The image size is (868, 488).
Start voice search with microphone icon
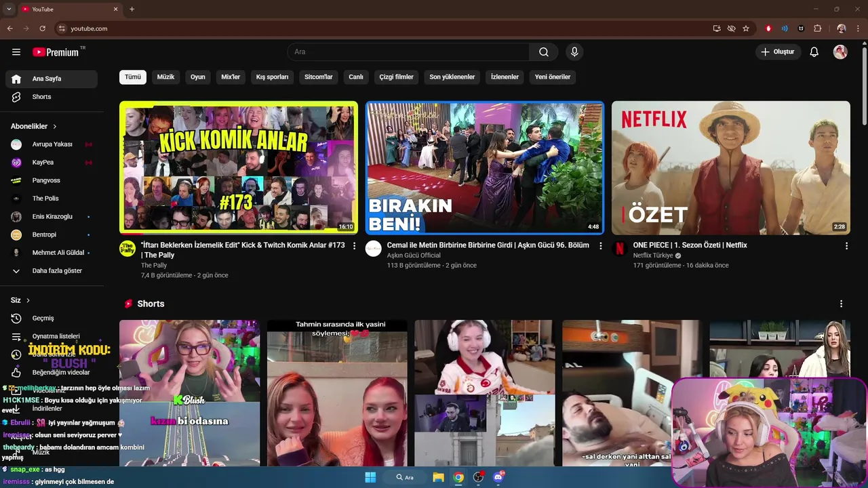pos(574,52)
